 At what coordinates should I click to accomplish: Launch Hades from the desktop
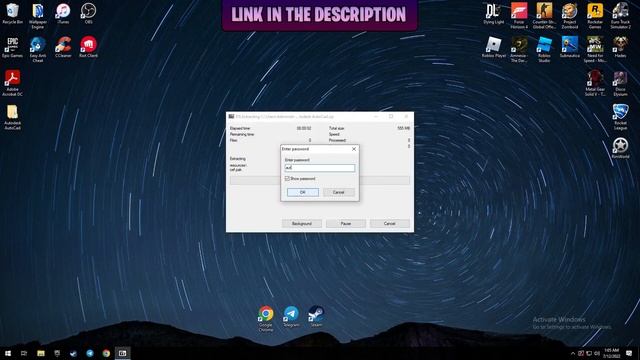point(620,47)
